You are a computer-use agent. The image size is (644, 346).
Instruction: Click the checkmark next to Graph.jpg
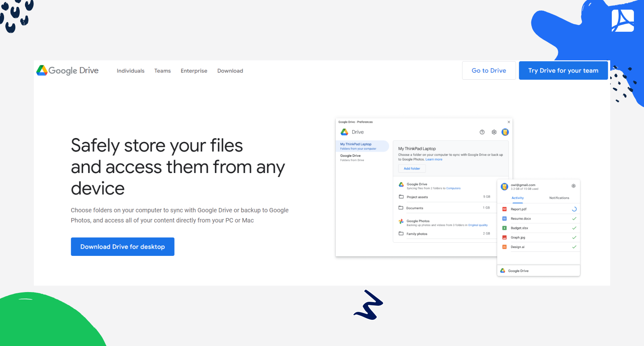point(574,237)
